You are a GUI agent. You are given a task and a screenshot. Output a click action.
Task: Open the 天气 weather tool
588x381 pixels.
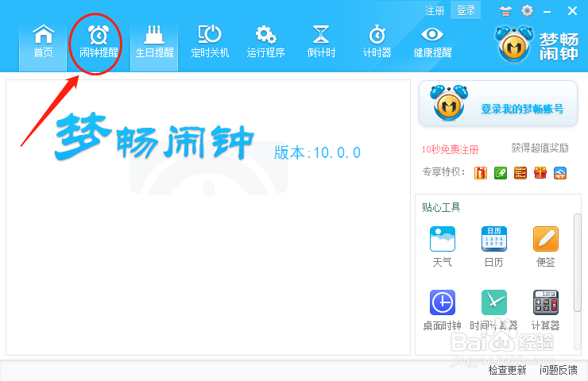click(442, 246)
